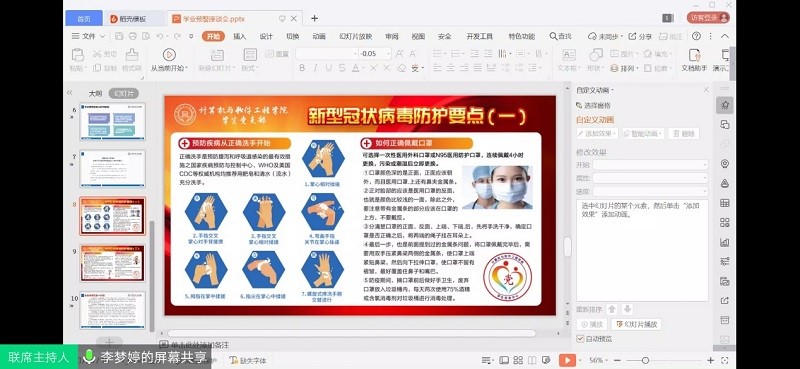The width and height of the screenshot is (800, 369).
Task: Click the 访客登录 guest login button
Action: click(x=708, y=18)
